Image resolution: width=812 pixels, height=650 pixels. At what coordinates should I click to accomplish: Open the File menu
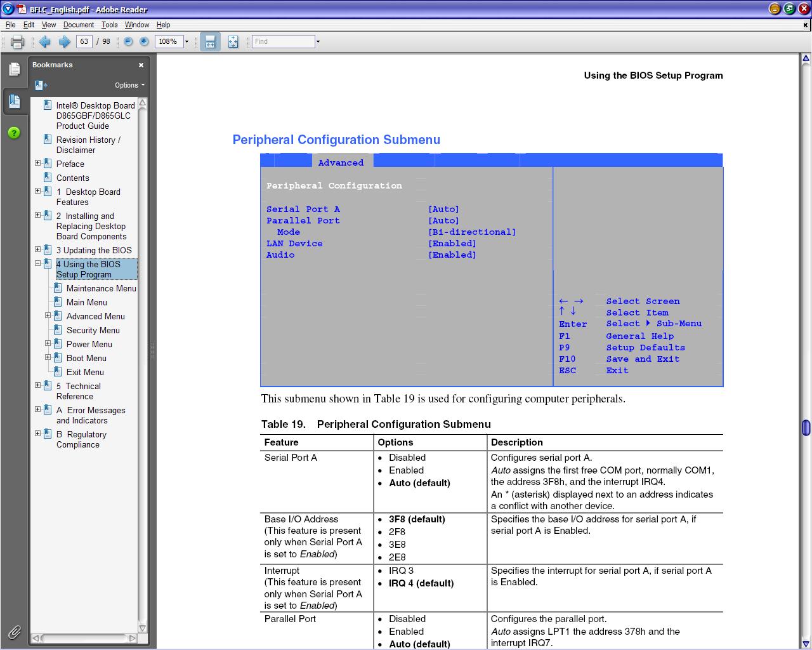tap(11, 25)
